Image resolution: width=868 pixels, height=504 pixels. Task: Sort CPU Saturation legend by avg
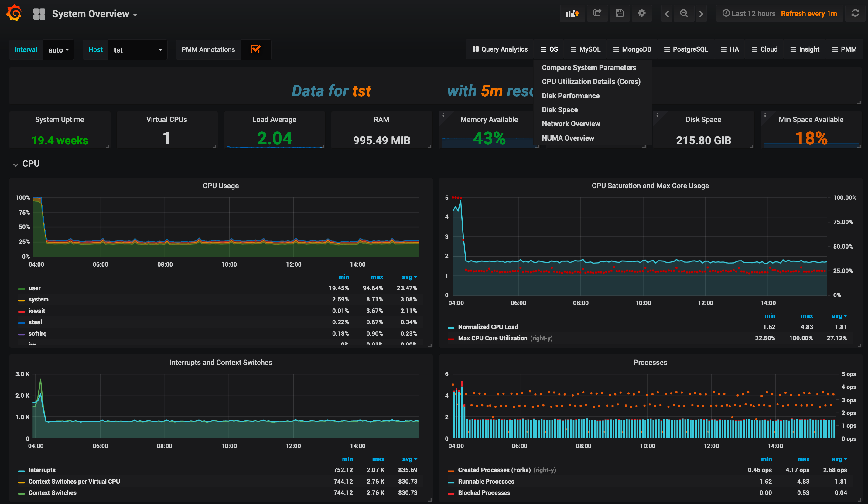click(x=839, y=316)
